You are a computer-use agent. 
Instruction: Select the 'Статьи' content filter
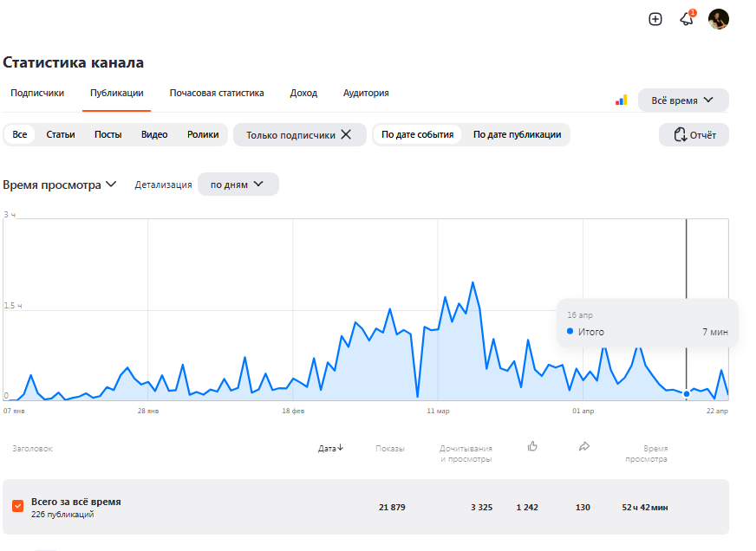(61, 134)
